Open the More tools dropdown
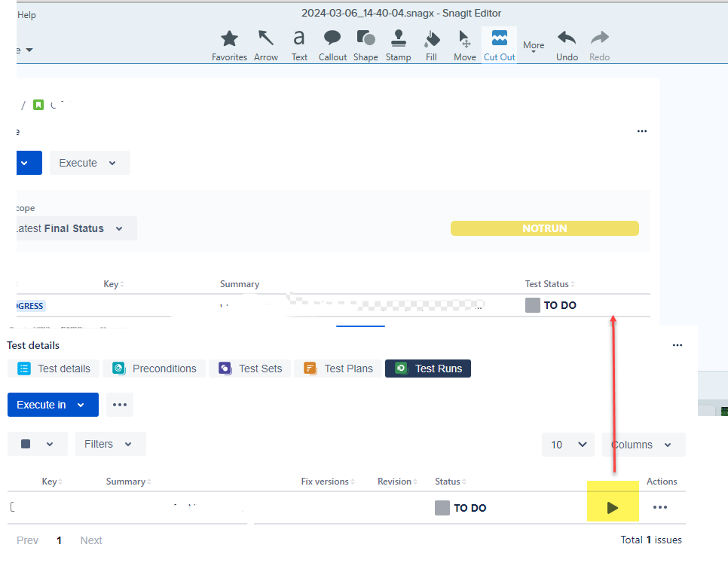 tap(534, 46)
